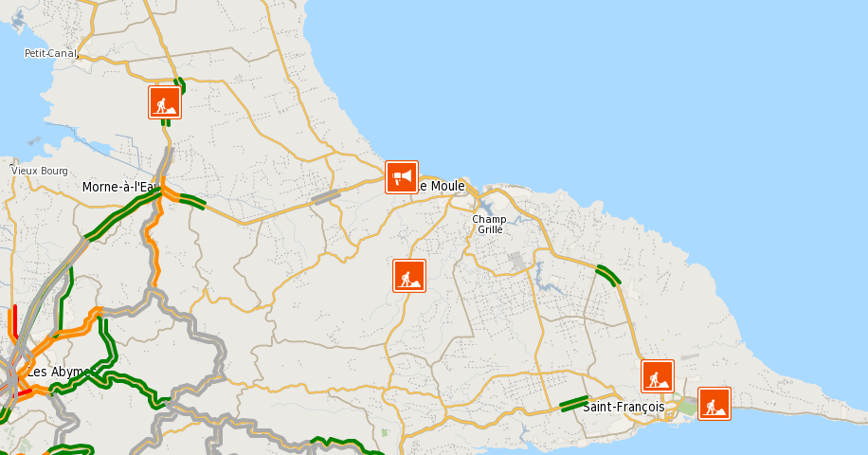
Task: Open the roadworks icon just above Saint-François label
Action: [x=658, y=376]
